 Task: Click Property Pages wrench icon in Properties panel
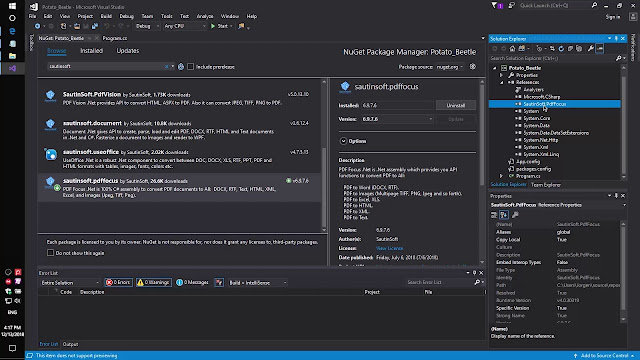(515, 215)
